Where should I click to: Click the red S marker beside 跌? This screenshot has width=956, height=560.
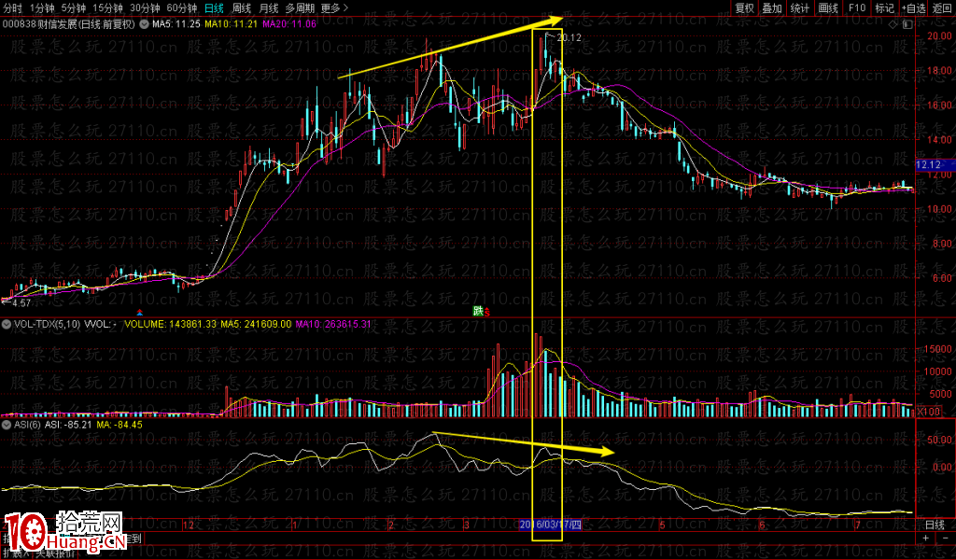(487, 313)
